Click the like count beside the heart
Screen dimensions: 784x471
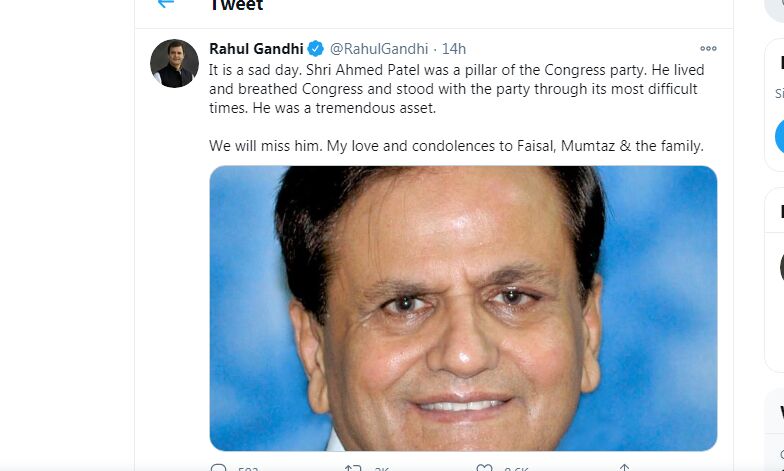click(517, 468)
